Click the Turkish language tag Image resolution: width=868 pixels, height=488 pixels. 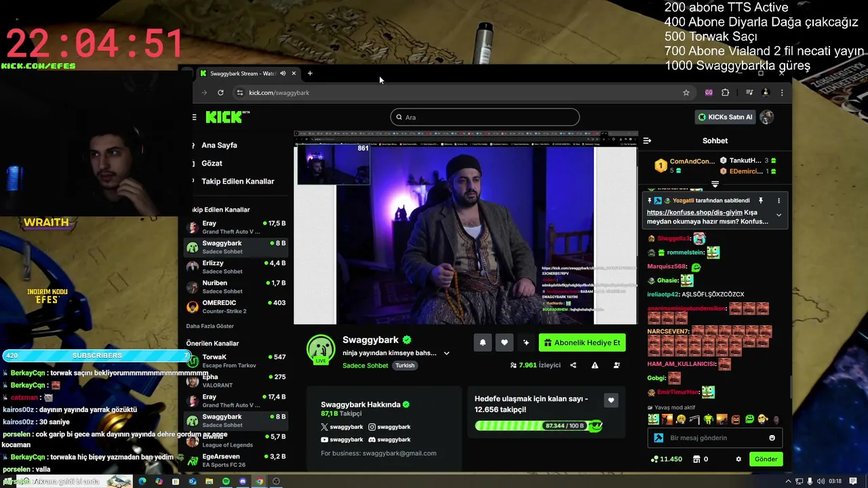tap(405, 365)
